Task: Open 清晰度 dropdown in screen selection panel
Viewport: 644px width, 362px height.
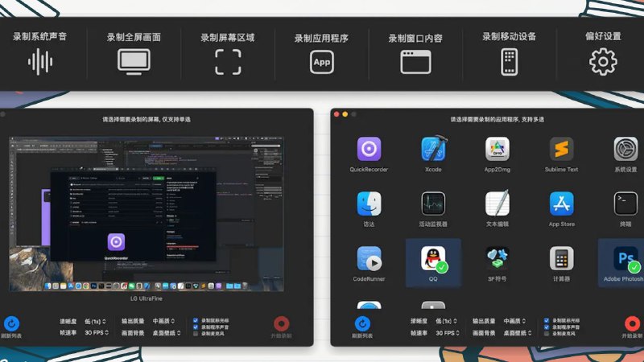Action: (x=95, y=321)
